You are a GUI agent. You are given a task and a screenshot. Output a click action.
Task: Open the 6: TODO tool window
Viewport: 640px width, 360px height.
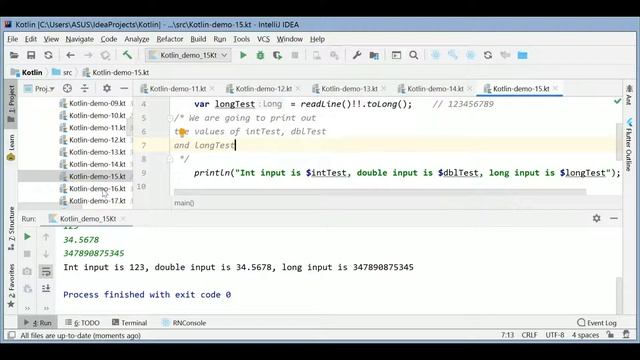coord(82,323)
